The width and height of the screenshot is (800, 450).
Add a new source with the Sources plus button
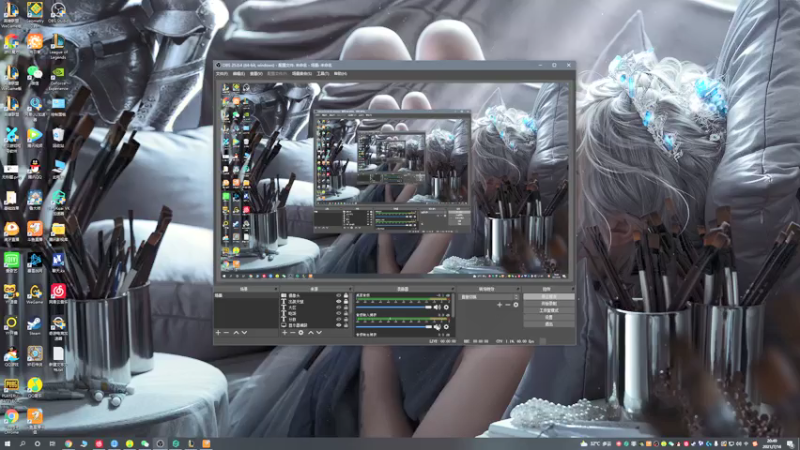285,333
